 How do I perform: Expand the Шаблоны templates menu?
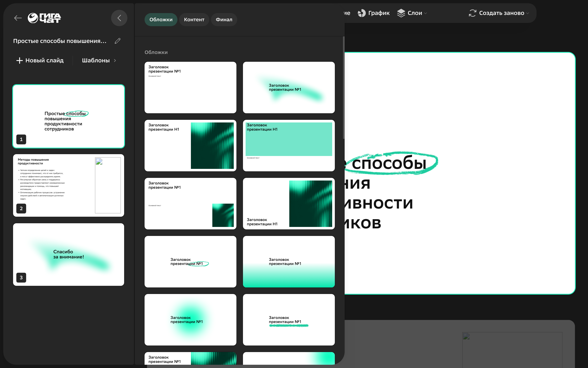(99, 60)
